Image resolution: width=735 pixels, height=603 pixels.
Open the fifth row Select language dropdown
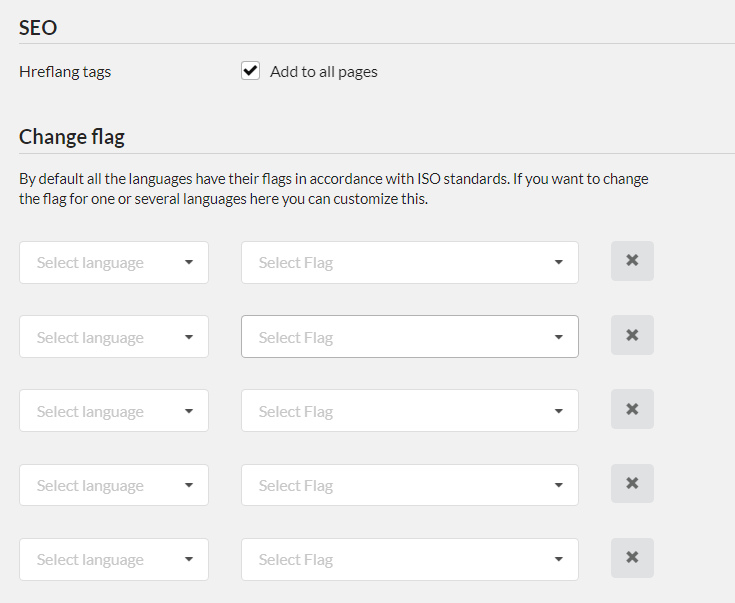click(113, 559)
